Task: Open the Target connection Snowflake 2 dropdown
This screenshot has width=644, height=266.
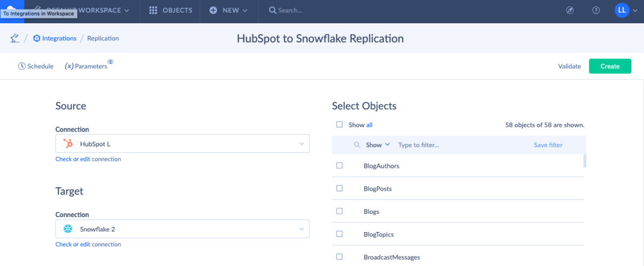Action: (x=182, y=229)
